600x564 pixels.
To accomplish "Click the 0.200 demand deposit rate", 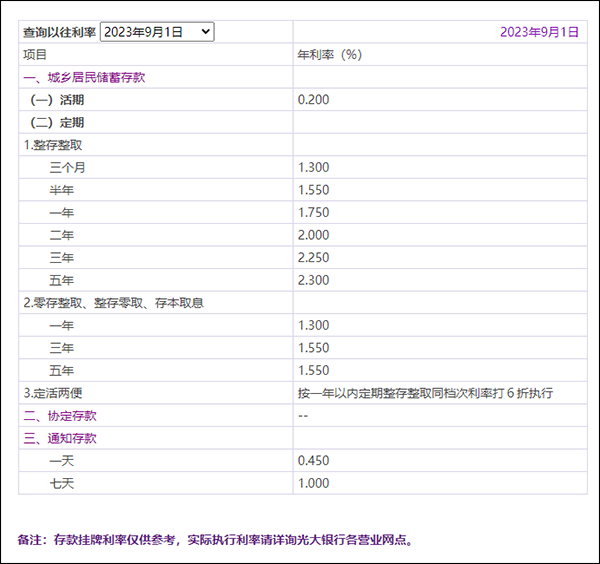I will 313,99.
